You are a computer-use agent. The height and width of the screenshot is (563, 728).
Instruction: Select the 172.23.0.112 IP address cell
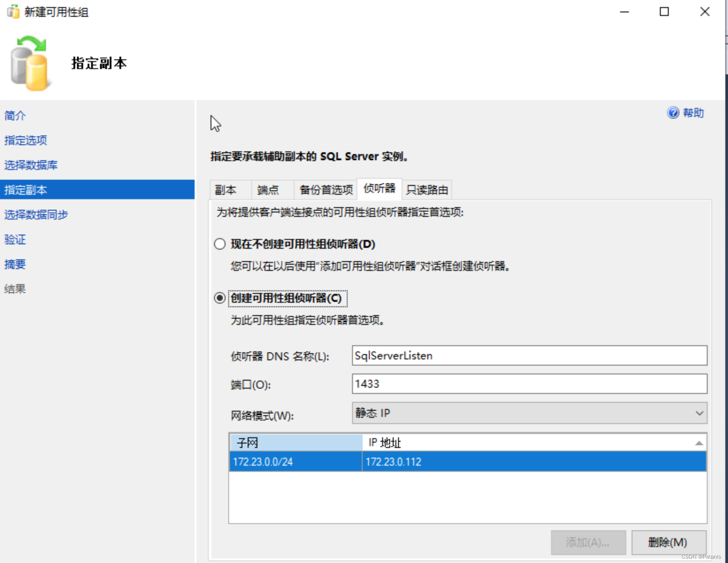point(534,462)
